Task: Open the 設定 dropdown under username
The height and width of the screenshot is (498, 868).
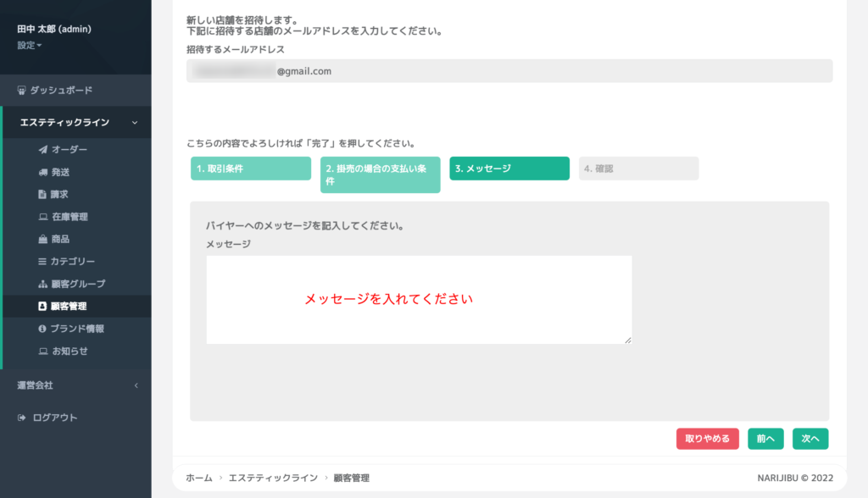Action: tap(30, 45)
